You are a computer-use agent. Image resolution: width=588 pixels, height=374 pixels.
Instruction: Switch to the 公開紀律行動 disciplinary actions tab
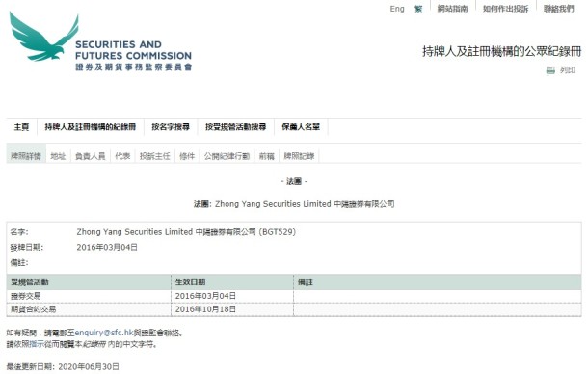point(227,156)
